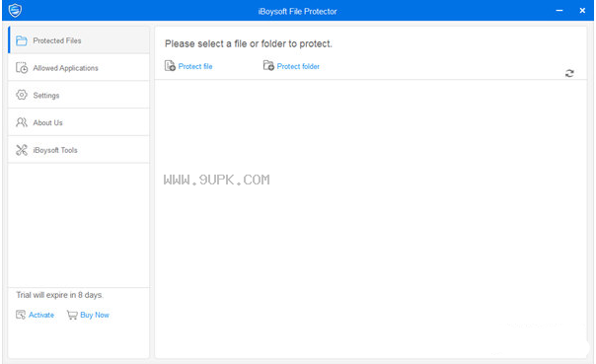Click the Protect folder icon
The width and height of the screenshot is (596, 364).
tap(268, 65)
